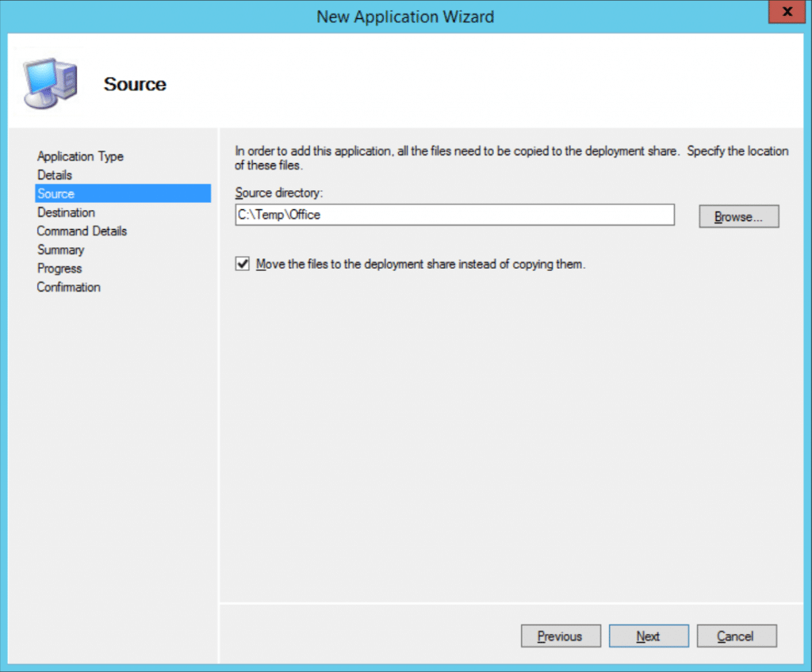
Task: Select the Summary step
Action: (x=61, y=250)
